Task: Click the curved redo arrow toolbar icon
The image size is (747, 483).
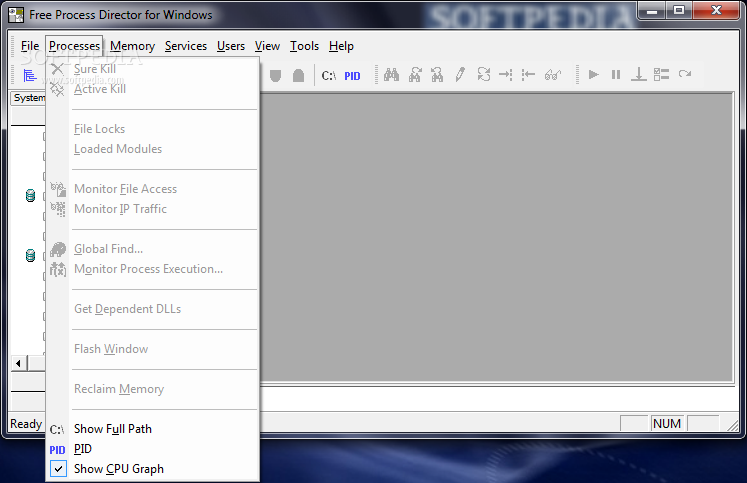Action: pos(685,74)
